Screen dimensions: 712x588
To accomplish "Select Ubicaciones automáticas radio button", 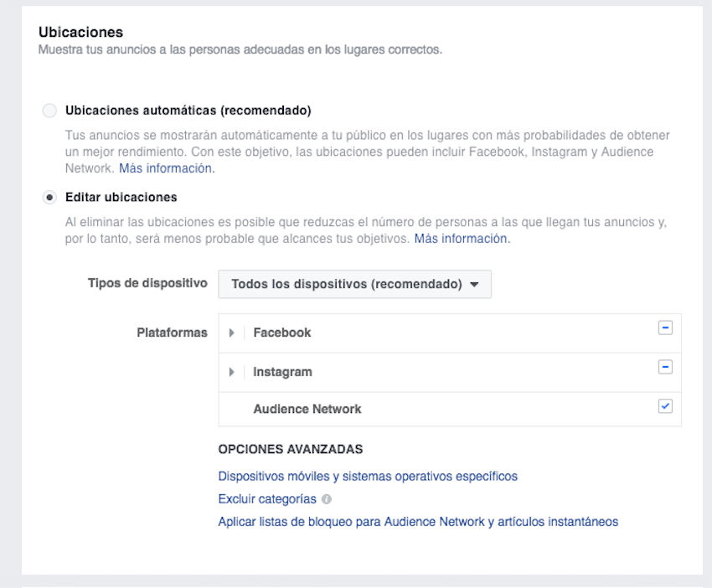I will 49,111.
